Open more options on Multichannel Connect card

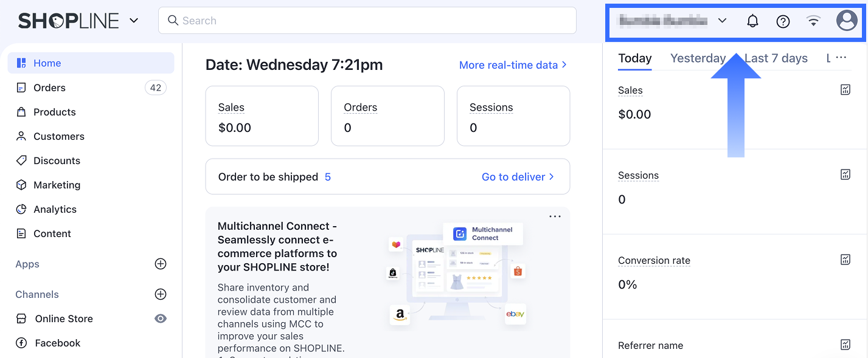pos(555,216)
